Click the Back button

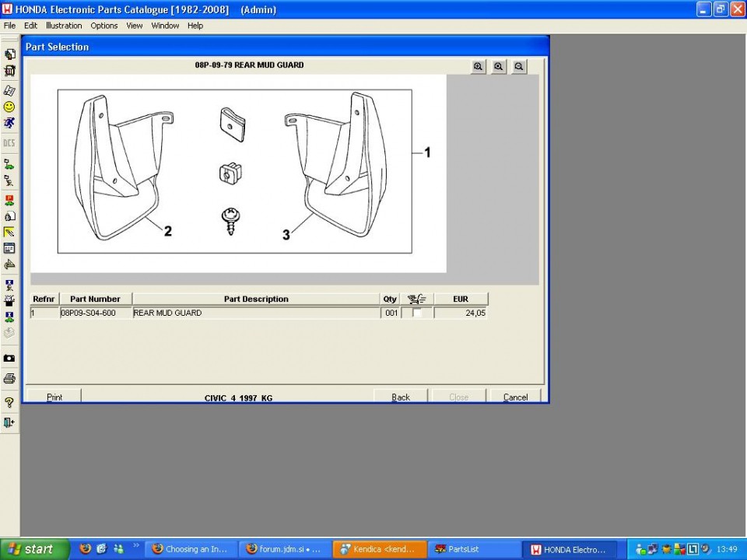click(401, 396)
